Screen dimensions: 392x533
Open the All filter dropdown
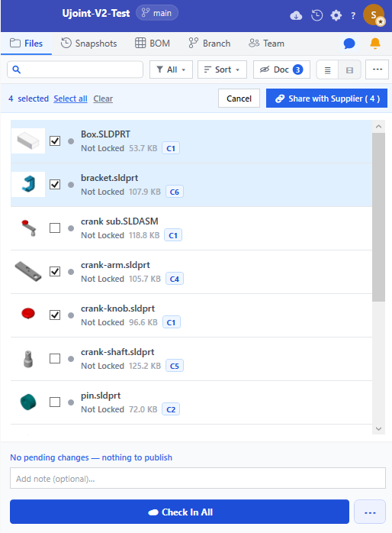tap(171, 69)
